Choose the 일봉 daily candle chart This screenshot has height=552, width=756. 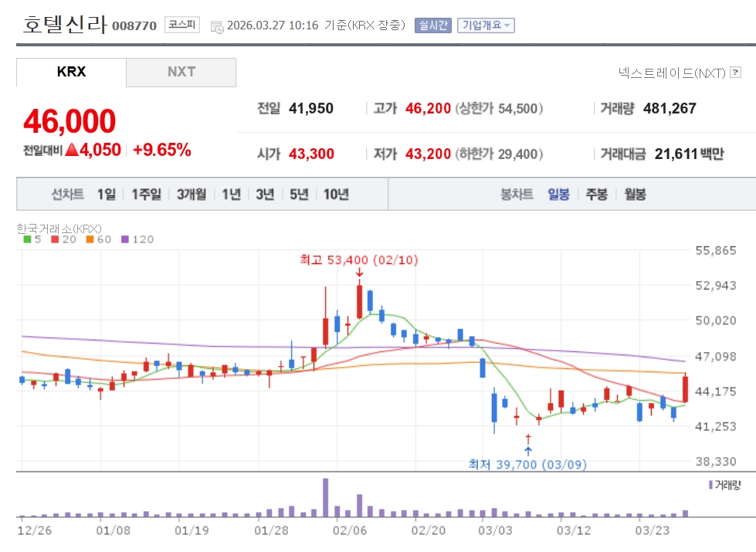click(x=558, y=195)
